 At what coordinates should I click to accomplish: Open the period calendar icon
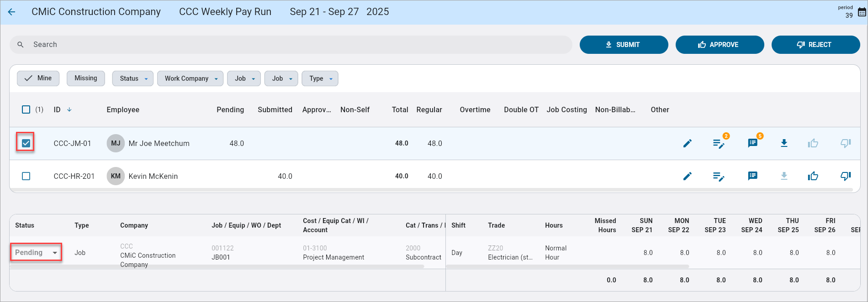click(862, 12)
